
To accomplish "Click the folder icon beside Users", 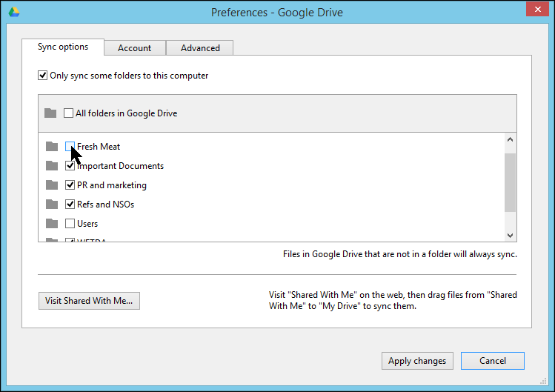I will 51,224.
